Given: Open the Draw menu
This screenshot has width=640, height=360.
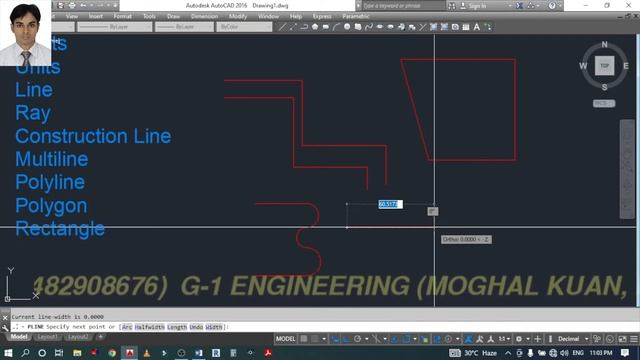Looking at the screenshot, I should [173, 16].
